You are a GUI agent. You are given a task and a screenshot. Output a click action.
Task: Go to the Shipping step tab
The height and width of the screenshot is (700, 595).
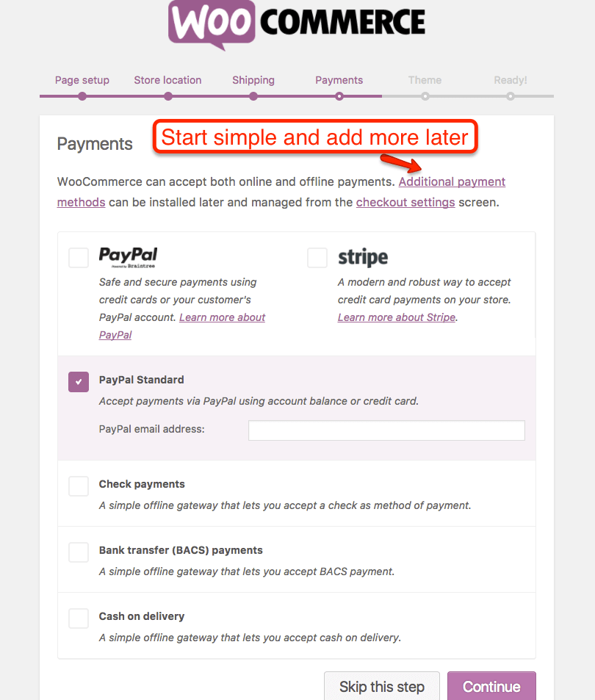(x=253, y=80)
